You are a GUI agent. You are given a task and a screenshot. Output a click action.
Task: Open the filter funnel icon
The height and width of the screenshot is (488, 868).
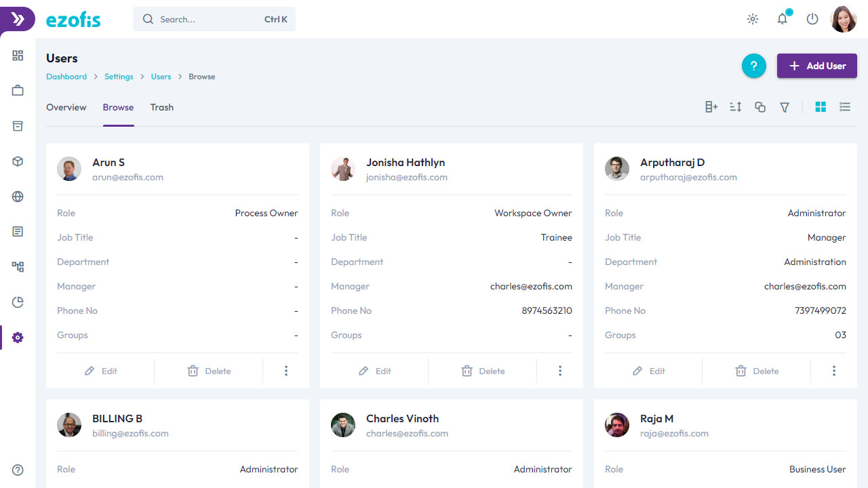point(785,107)
